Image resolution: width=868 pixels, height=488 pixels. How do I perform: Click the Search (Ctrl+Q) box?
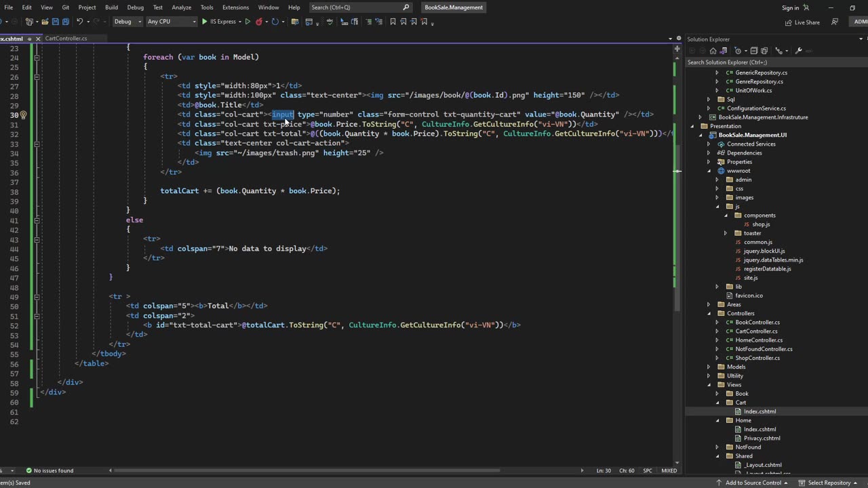pyautogui.click(x=360, y=7)
